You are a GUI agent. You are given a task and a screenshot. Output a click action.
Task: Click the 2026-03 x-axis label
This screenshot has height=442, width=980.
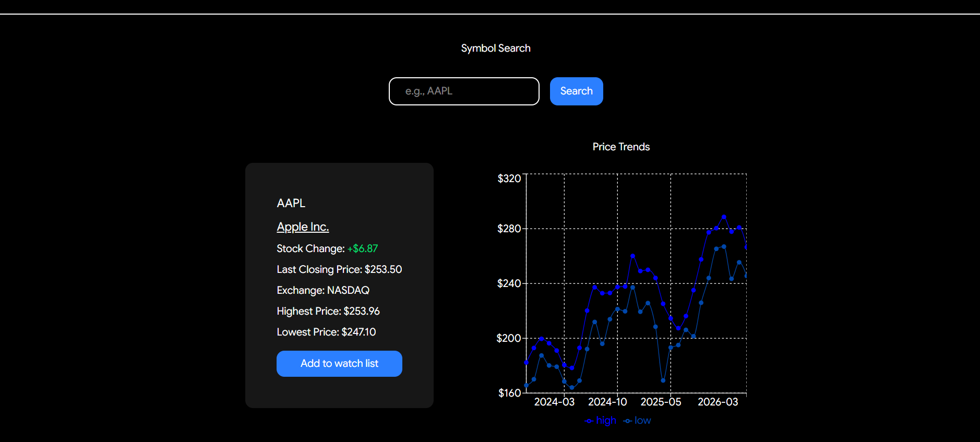click(x=718, y=402)
